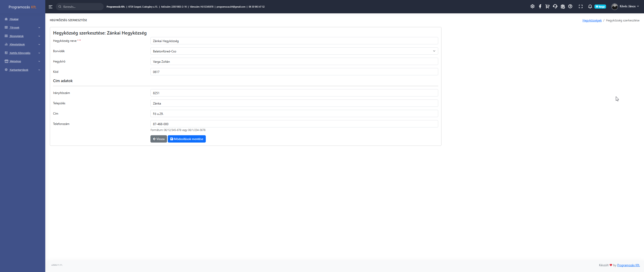This screenshot has height=272, width=644.
Task: Click the Módosítások mentése button
Action: [x=187, y=139]
